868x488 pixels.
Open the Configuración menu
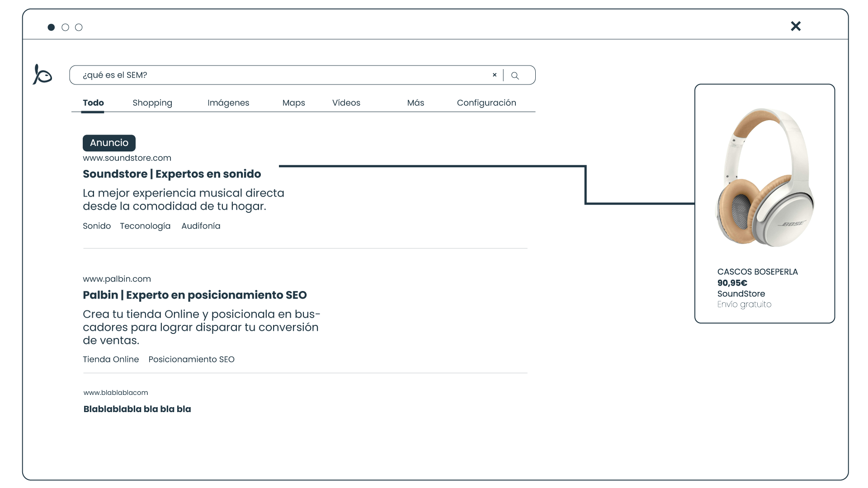(x=486, y=103)
